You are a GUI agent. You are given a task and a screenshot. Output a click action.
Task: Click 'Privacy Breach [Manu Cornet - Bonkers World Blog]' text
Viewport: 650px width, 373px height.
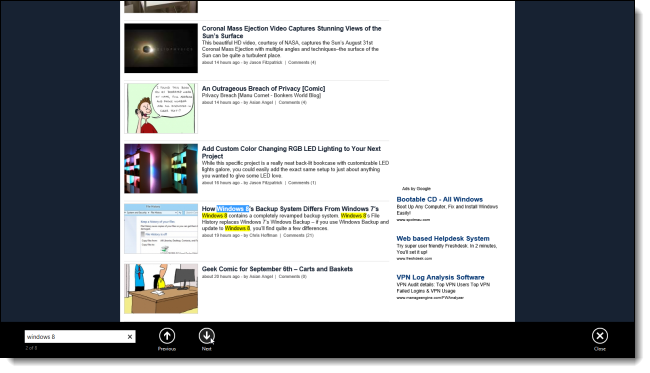coord(261,95)
